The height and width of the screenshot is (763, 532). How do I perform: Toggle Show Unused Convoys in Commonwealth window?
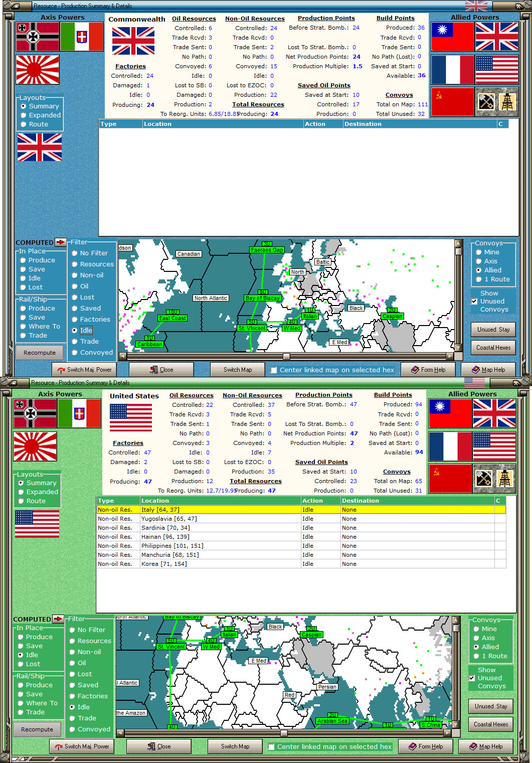tap(474, 301)
